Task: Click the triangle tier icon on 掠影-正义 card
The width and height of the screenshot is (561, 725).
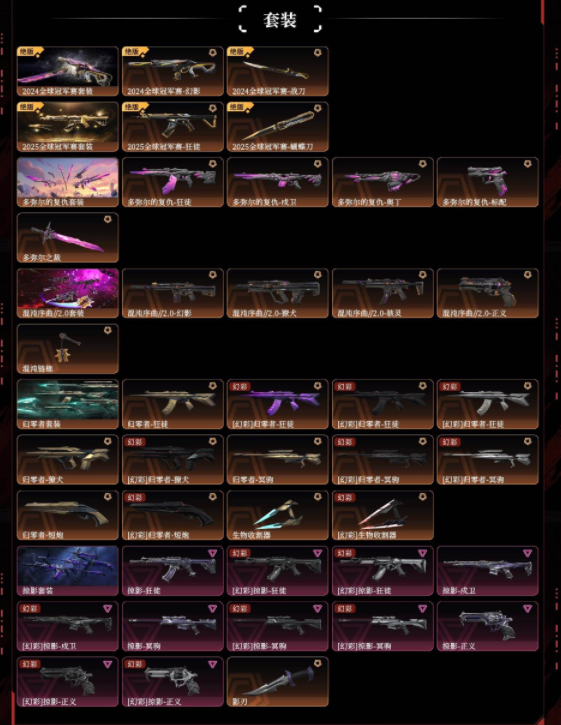Action: pos(528,608)
